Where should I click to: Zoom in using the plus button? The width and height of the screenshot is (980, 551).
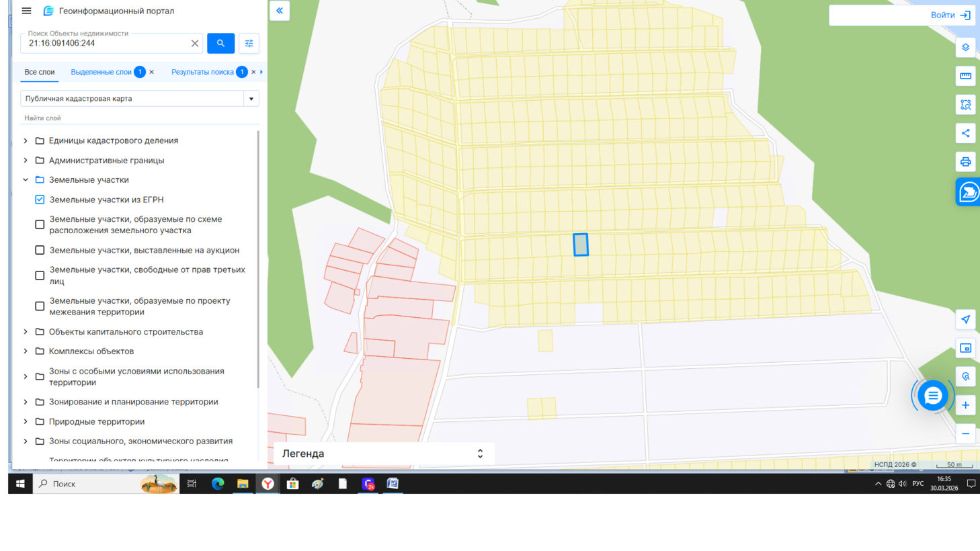965,405
